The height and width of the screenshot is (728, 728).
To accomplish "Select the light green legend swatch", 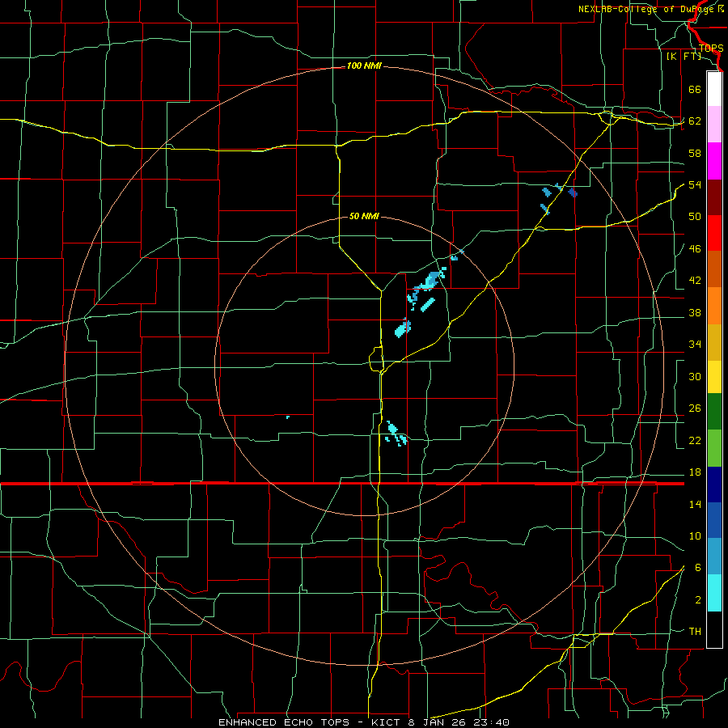I will pos(714,448).
